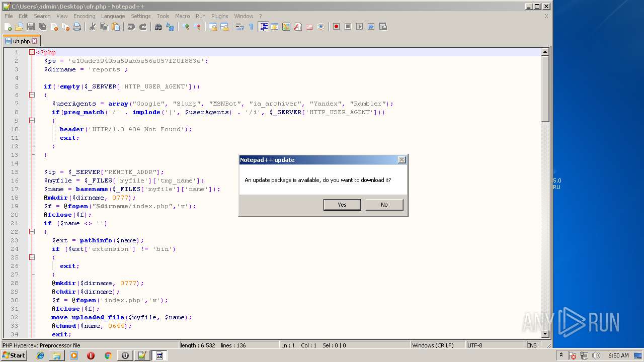
Task: Click the Stop Recording macro icon
Action: click(348, 27)
